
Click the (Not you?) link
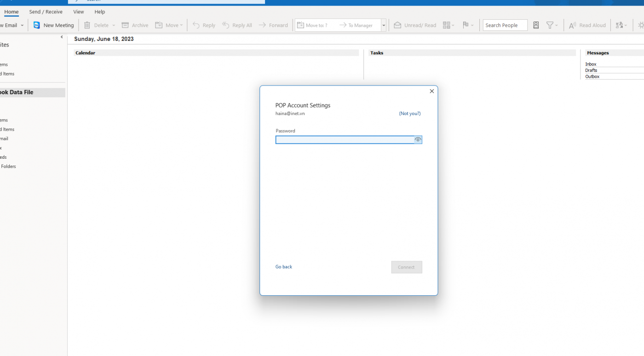[409, 114]
